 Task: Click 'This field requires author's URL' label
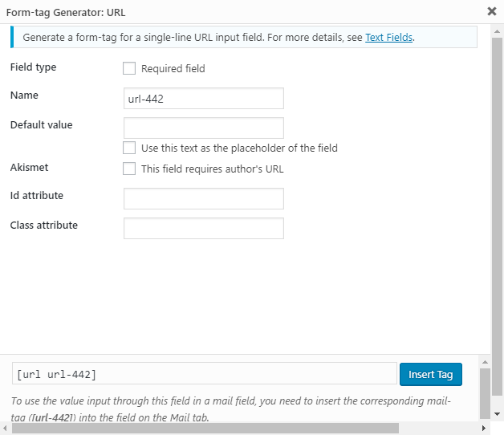pos(212,169)
